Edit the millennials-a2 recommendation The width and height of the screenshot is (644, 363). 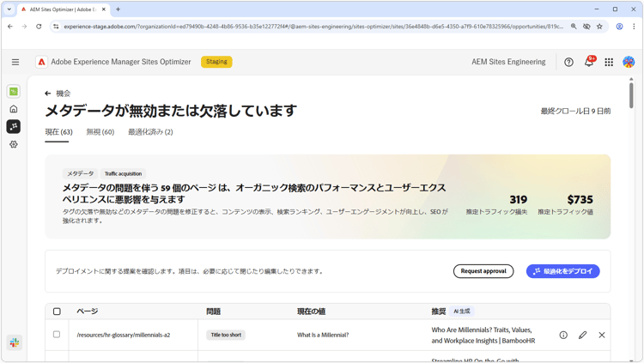pos(582,335)
